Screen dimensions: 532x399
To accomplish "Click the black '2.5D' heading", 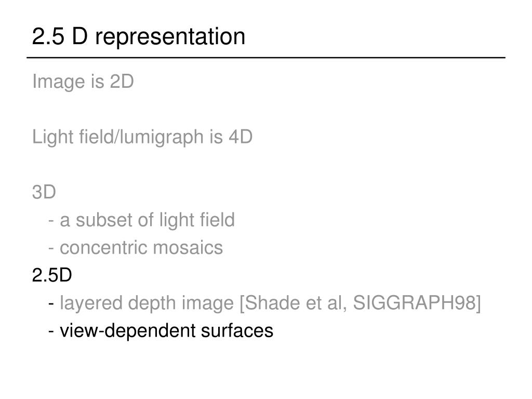I will click(x=52, y=275).
